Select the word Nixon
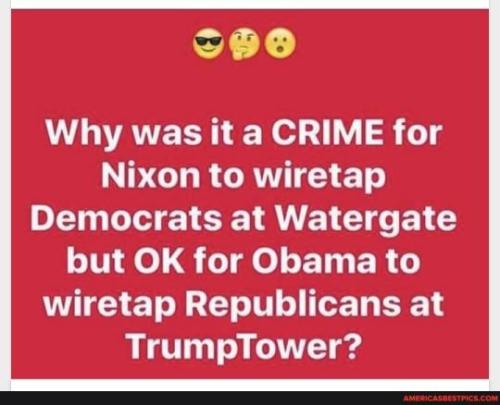Screen dimensions: 500x405 click(151, 175)
